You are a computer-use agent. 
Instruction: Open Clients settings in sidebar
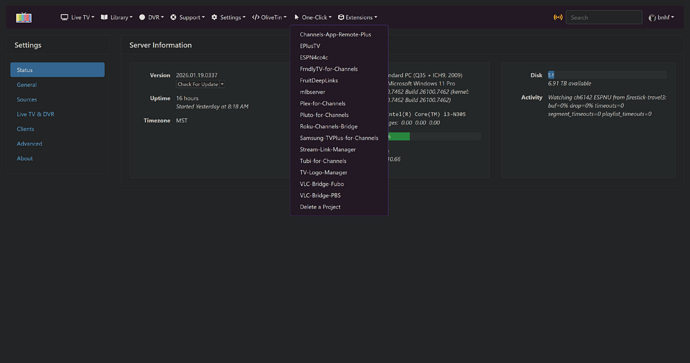[26, 129]
